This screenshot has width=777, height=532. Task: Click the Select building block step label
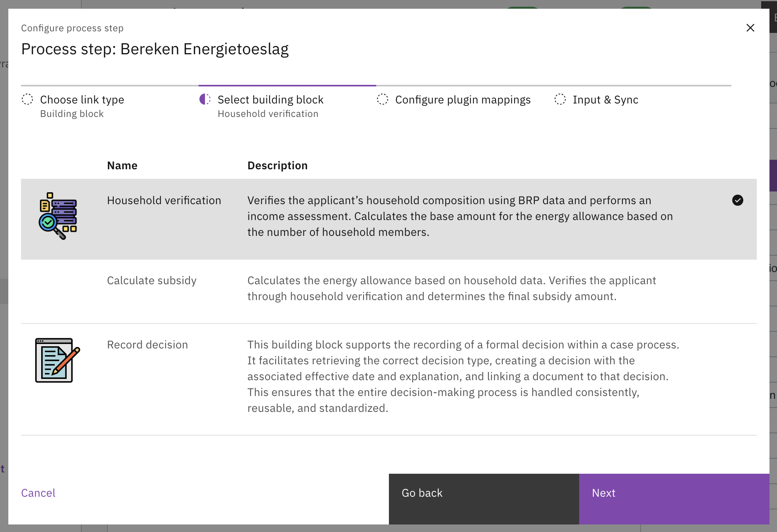click(270, 100)
